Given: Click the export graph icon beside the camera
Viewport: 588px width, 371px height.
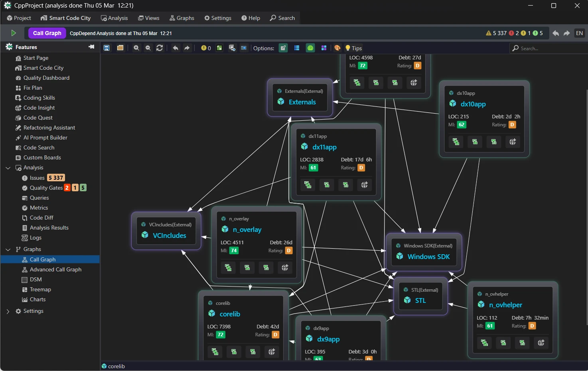Looking at the screenshot, I should 232,48.
